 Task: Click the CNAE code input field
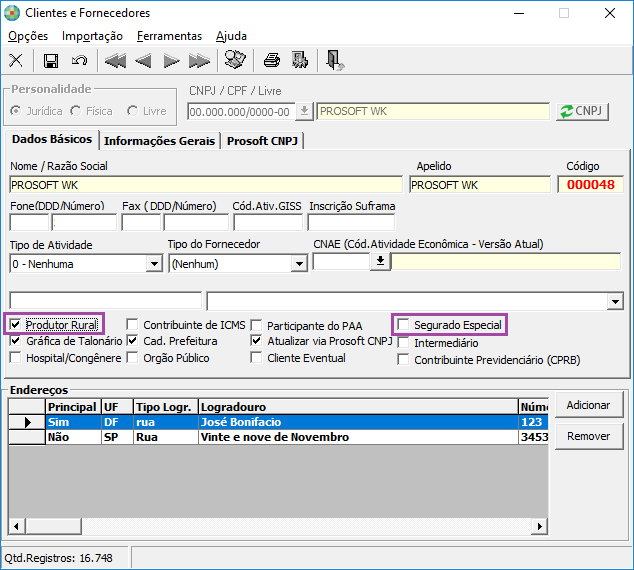pyautogui.click(x=341, y=262)
